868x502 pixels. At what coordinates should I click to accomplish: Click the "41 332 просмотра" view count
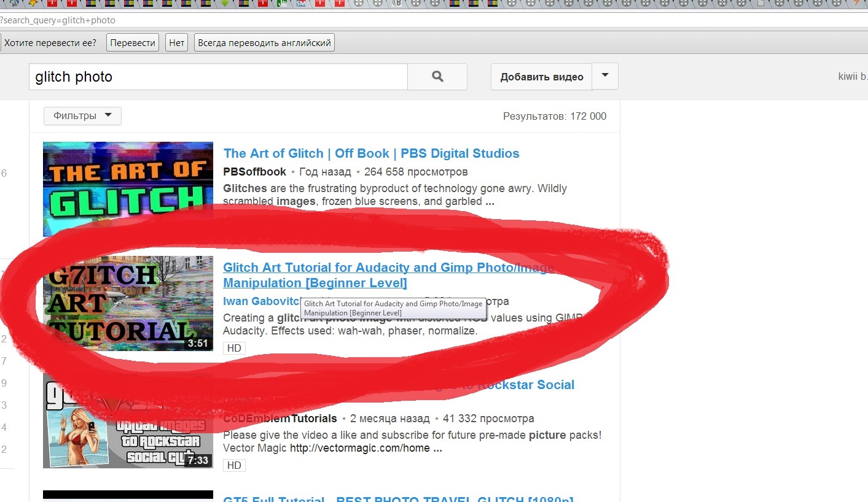pyautogui.click(x=488, y=419)
